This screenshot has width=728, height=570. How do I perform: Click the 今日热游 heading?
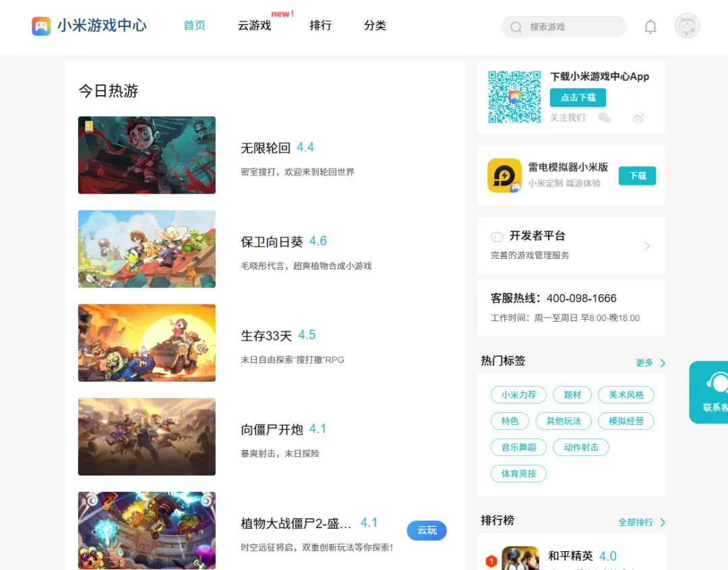click(x=109, y=90)
